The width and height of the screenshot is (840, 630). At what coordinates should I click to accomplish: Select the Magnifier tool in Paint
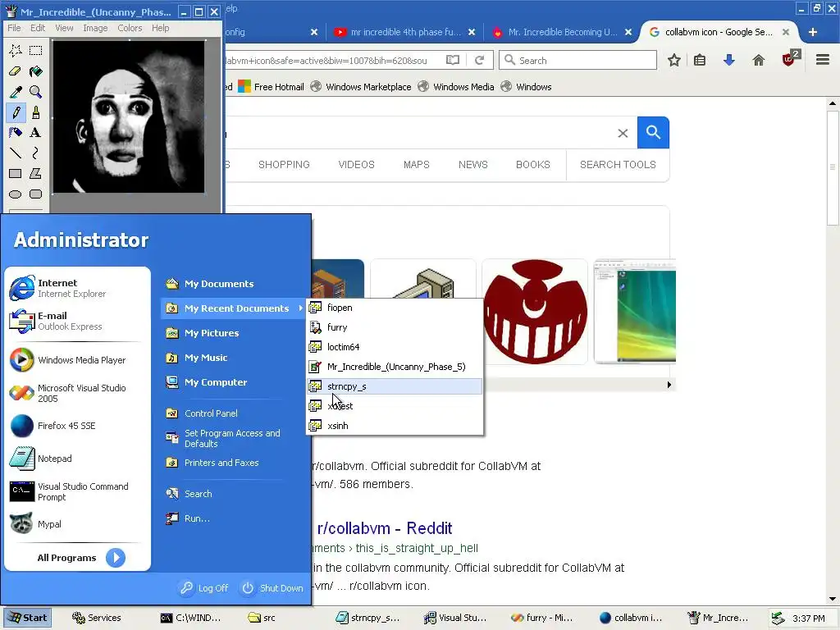click(x=36, y=92)
